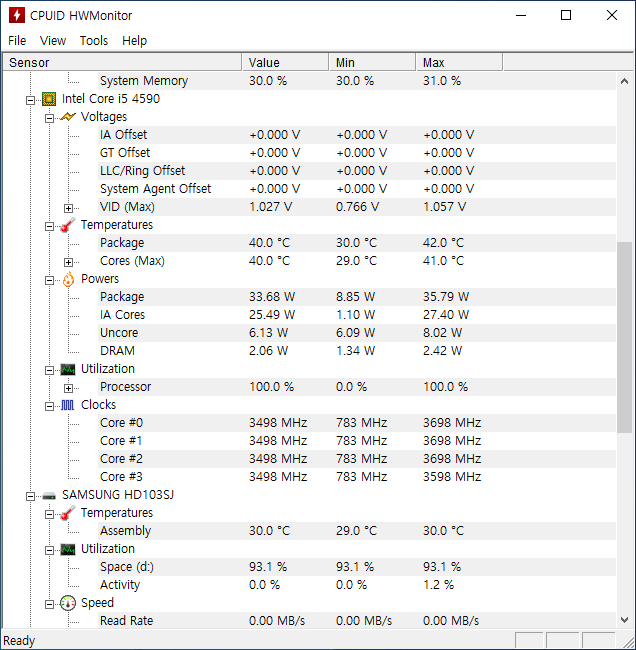Screen dimensions: 636x650
Task: Select the System Memory row
Action: [x=357, y=81]
